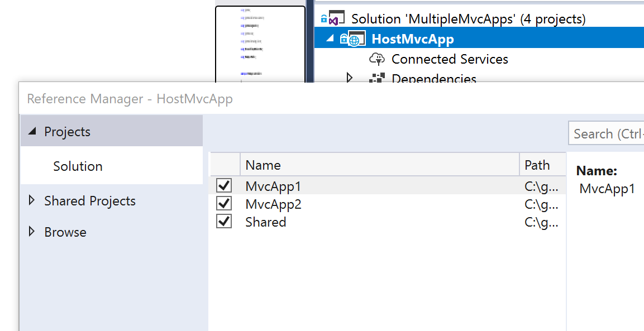Click the path cell for MvcApp1
Screen dimensions: 644x331
click(541, 186)
